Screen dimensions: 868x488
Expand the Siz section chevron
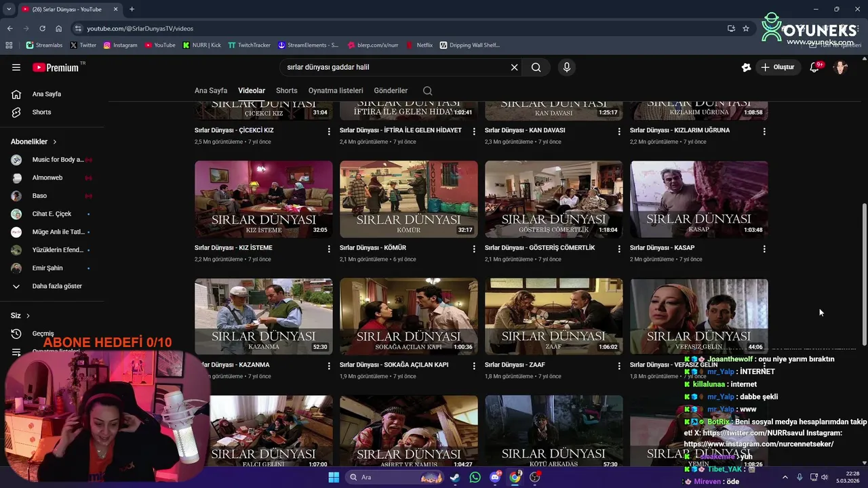tap(28, 316)
